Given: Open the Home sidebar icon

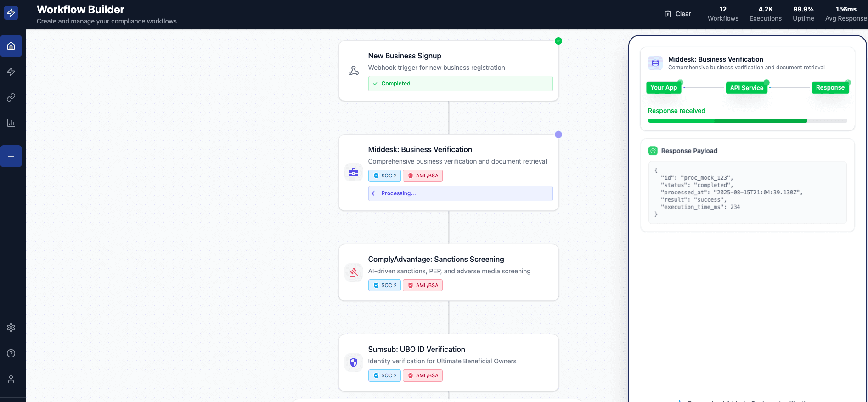Looking at the screenshot, I should point(11,46).
